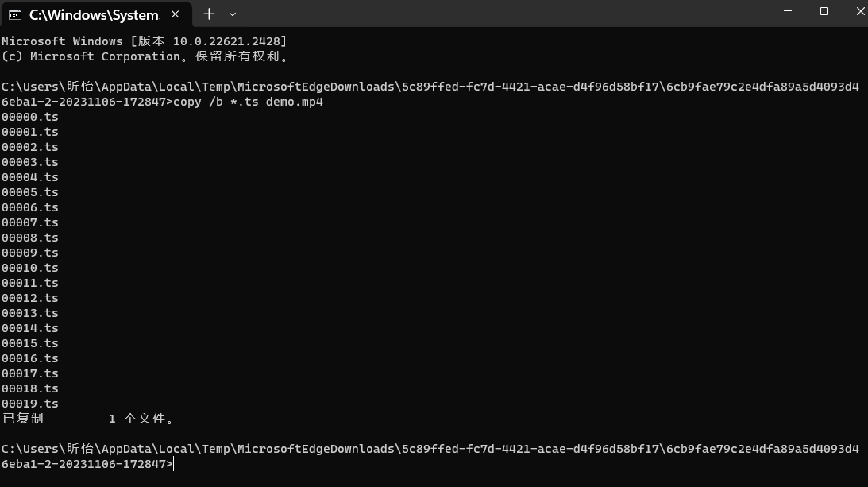This screenshot has width=868, height=487.
Task: Click the Microsoft Corporation copyright line
Action: pos(145,56)
